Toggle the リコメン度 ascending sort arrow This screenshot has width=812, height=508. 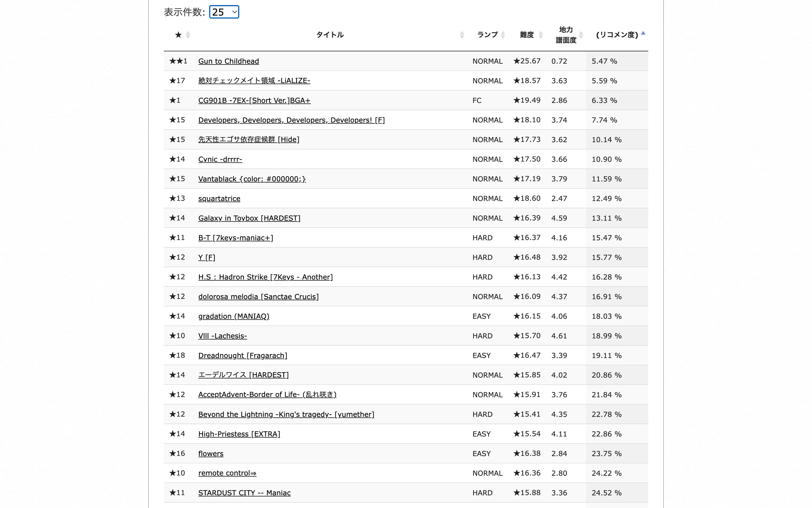(x=643, y=33)
